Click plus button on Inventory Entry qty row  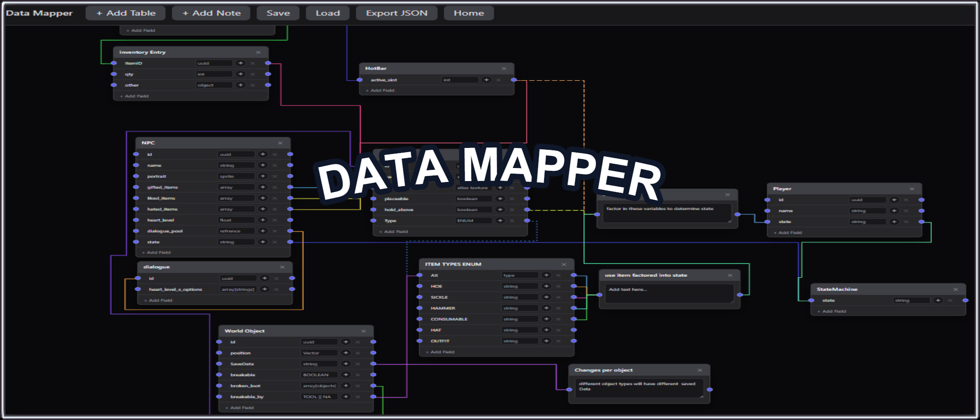coord(240,74)
